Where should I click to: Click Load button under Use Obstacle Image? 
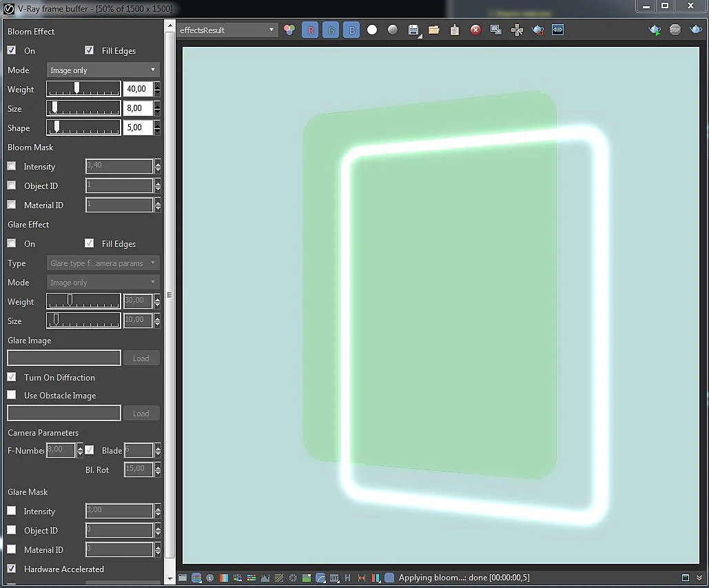coord(141,414)
